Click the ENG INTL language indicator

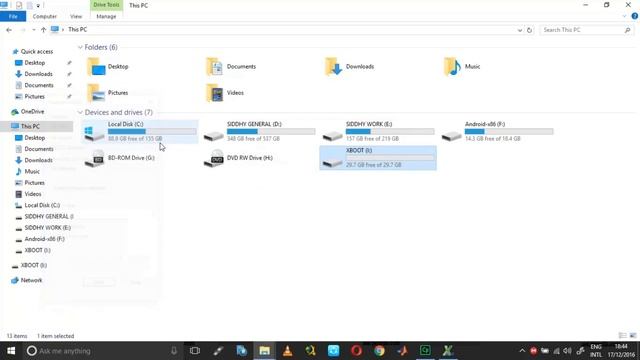(596, 351)
